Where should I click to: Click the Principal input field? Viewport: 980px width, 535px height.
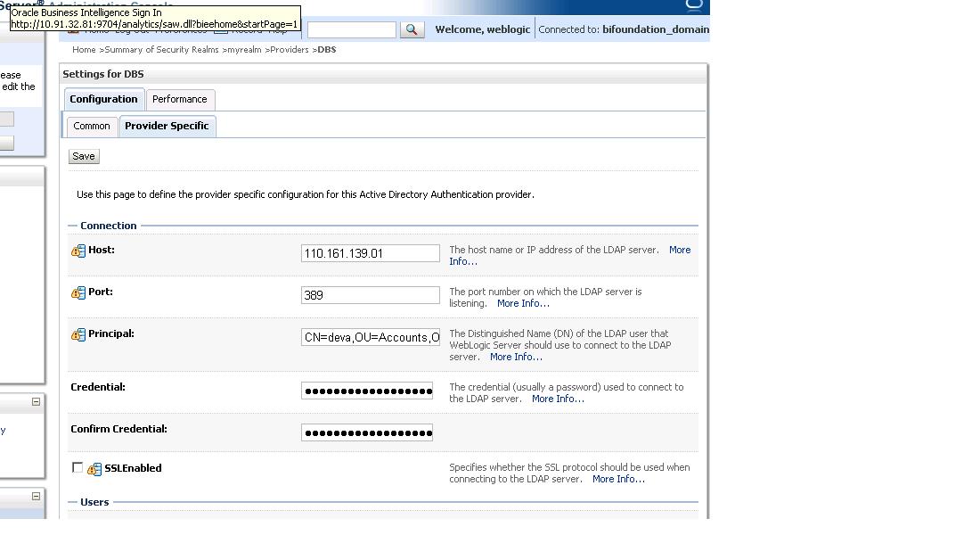371,337
